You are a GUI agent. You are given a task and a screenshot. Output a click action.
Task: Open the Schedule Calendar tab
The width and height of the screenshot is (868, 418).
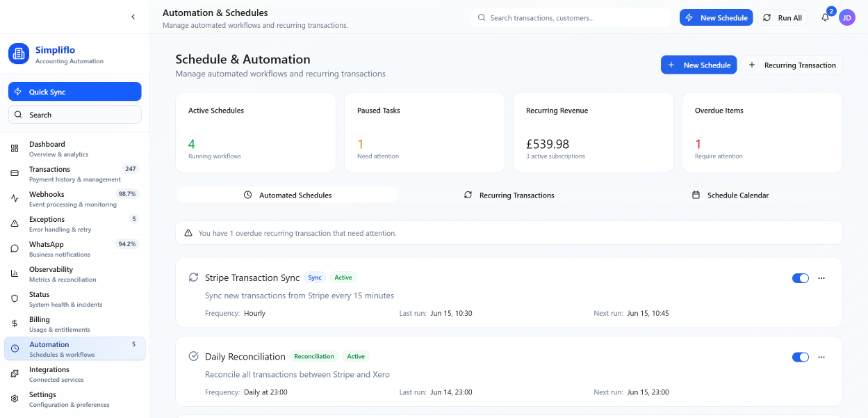click(x=730, y=195)
